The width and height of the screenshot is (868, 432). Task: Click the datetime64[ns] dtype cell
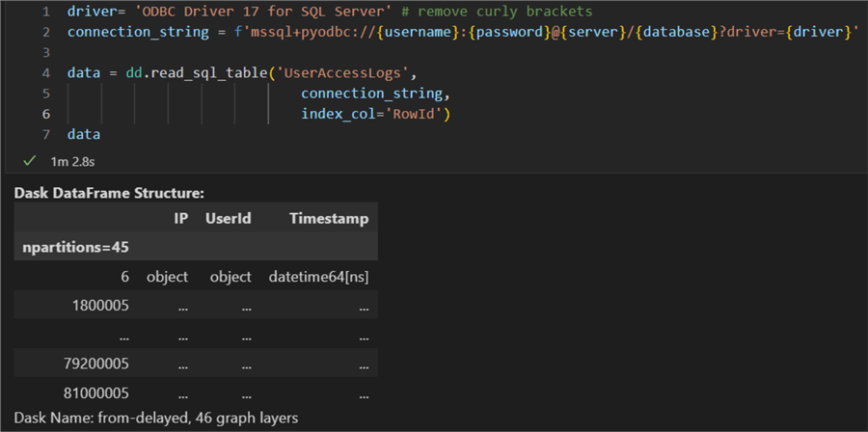click(x=319, y=277)
